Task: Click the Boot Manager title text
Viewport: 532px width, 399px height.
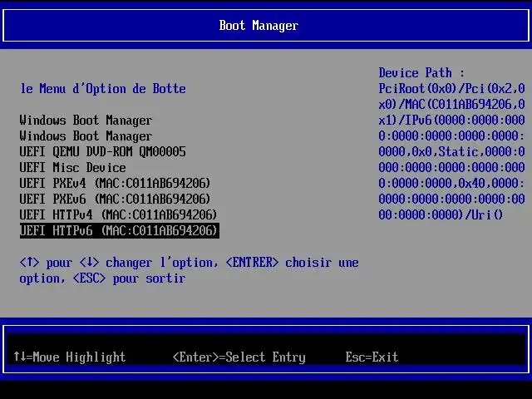Action: [x=259, y=26]
